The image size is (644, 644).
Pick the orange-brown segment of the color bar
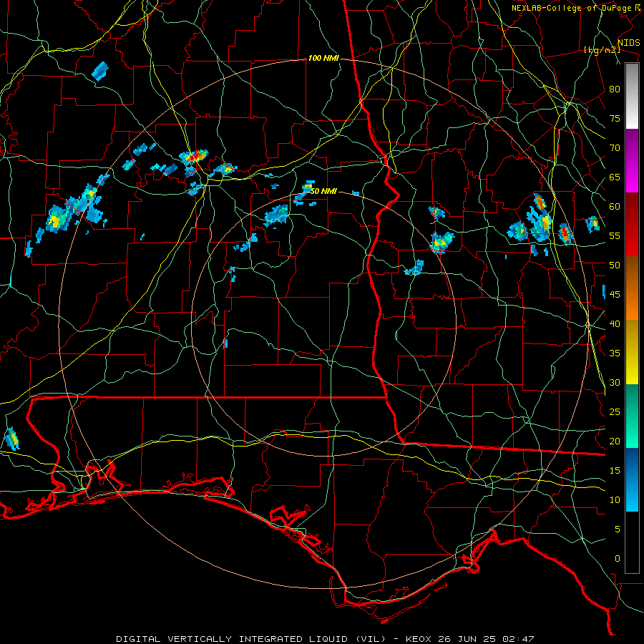632,288
